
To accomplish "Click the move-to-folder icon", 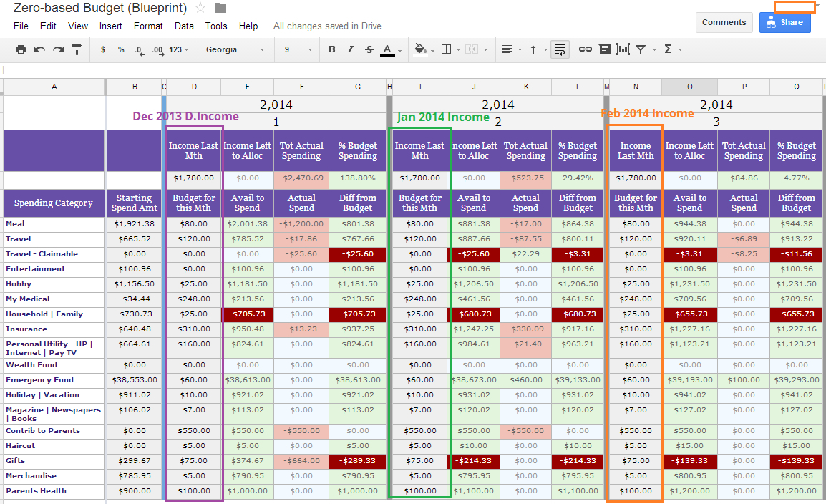I will (220, 8).
